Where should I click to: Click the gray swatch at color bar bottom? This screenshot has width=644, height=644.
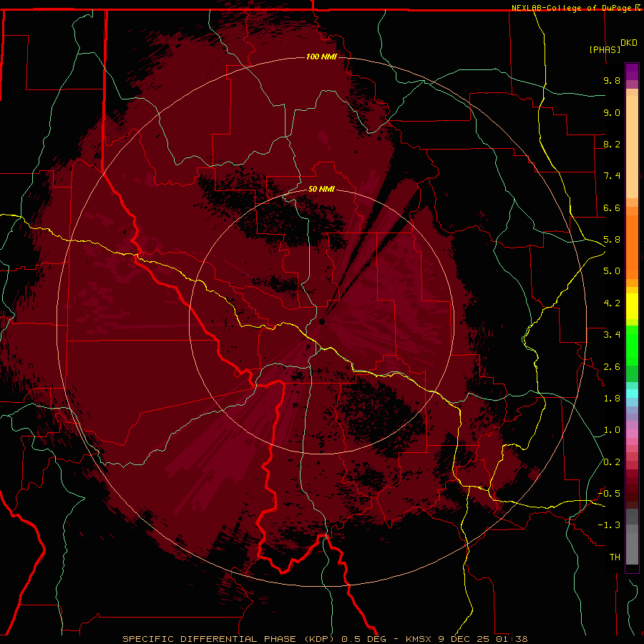[x=632, y=546]
